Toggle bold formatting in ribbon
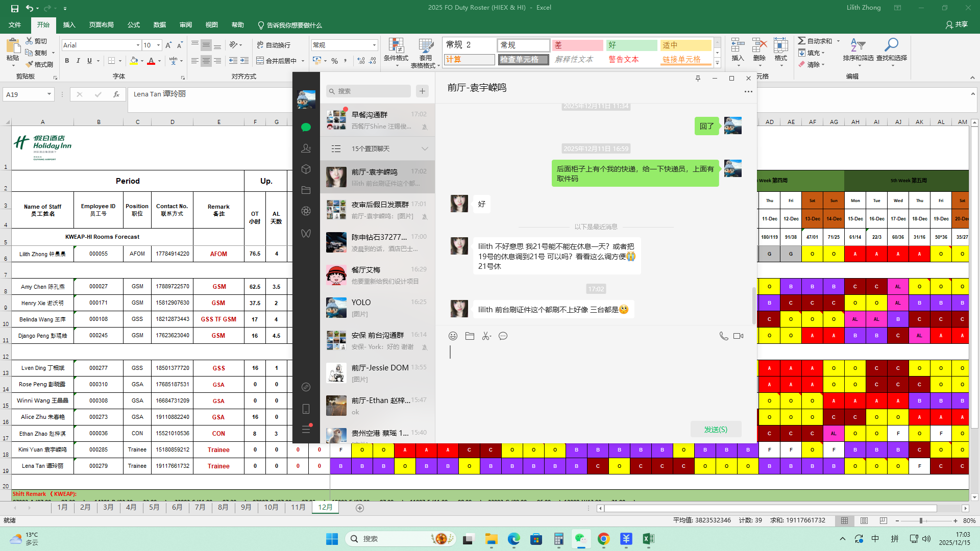The image size is (980, 551). pos(67,61)
